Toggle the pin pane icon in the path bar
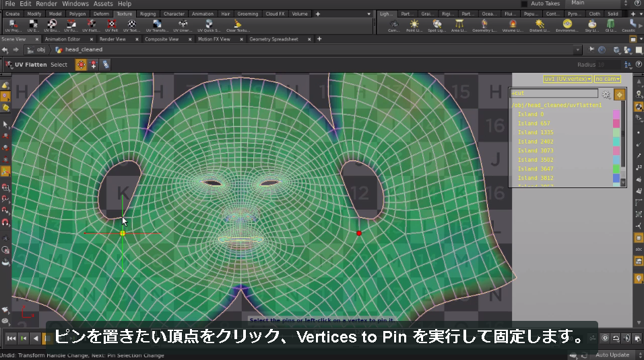644x360 pixels. [591, 49]
